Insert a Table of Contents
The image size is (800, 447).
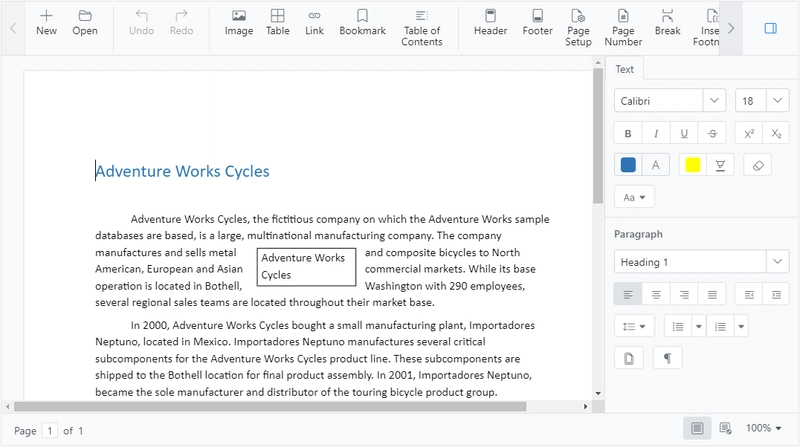(421, 29)
